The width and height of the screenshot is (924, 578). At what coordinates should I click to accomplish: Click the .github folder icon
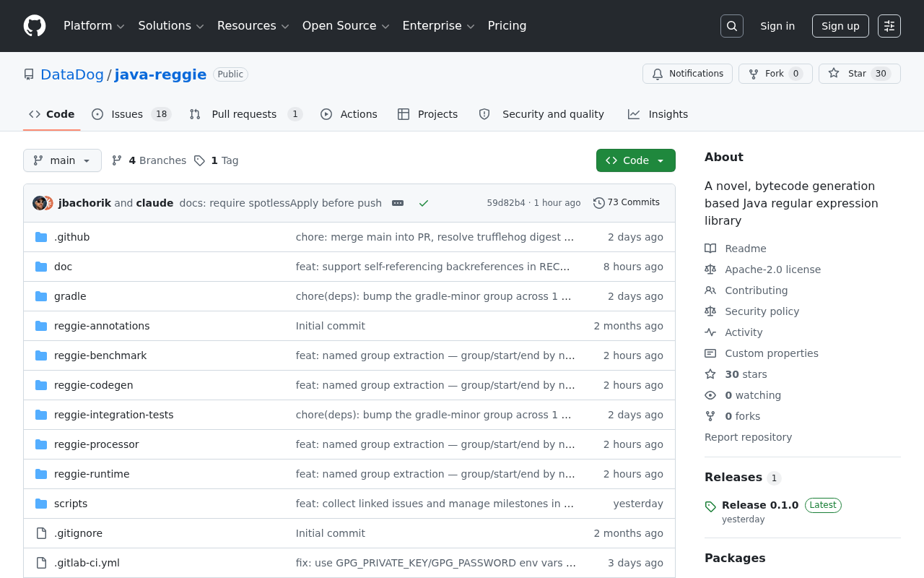41,237
